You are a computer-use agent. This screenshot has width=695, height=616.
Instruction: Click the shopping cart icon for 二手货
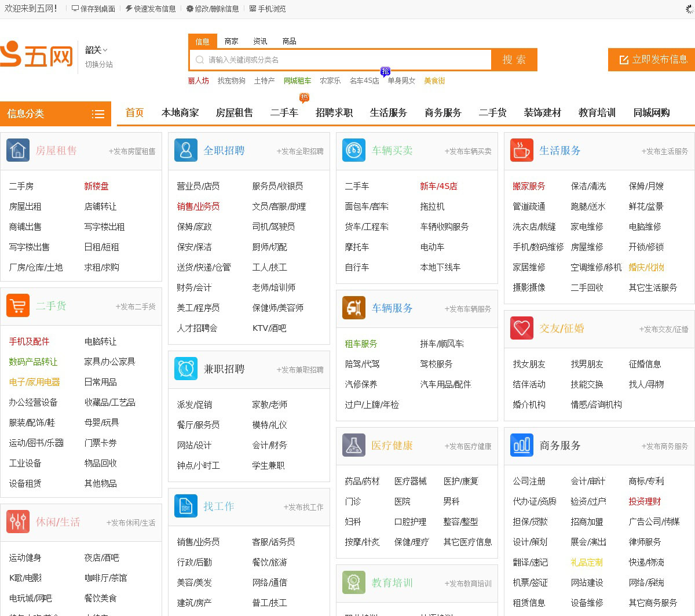point(18,305)
